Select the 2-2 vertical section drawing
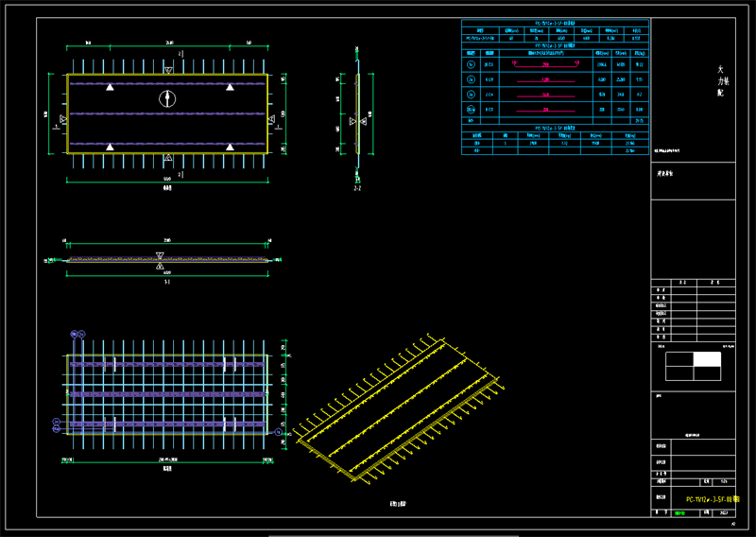 [x=357, y=114]
